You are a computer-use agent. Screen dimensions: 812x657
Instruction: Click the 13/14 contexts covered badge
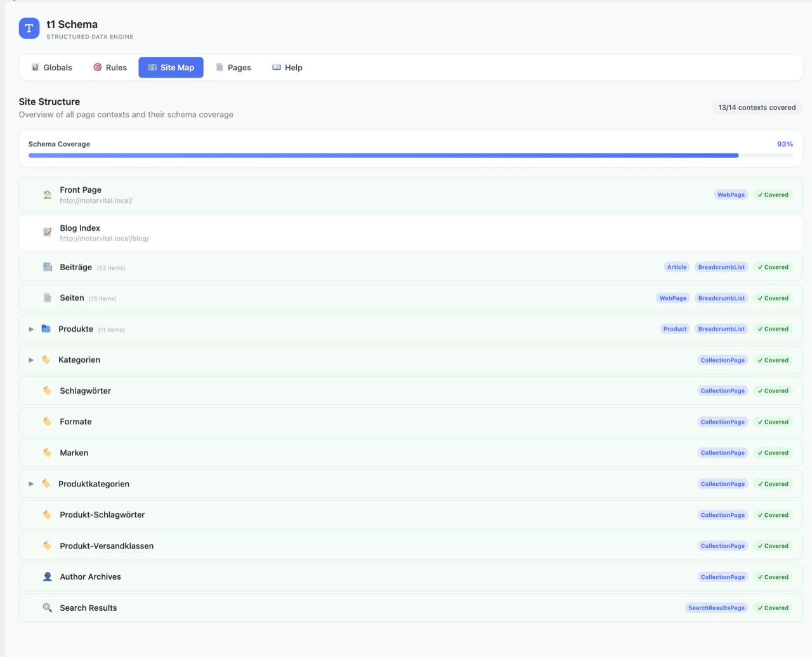click(757, 107)
